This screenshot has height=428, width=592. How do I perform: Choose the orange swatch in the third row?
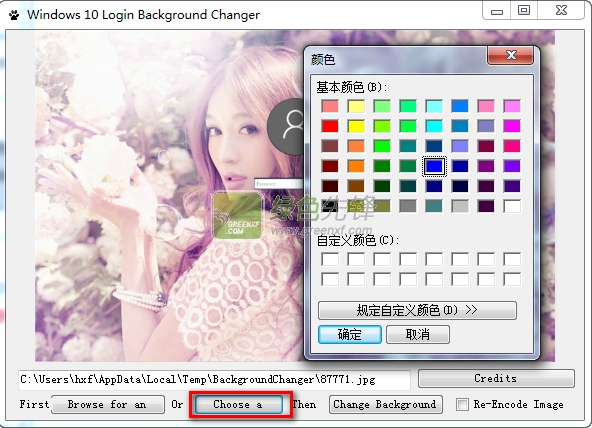tap(356, 146)
